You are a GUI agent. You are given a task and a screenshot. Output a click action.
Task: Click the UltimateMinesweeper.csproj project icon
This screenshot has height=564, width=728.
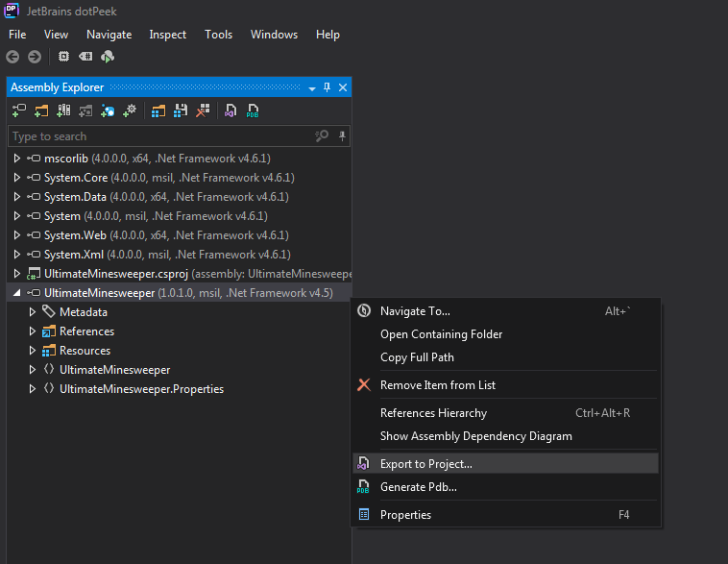click(34, 274)
